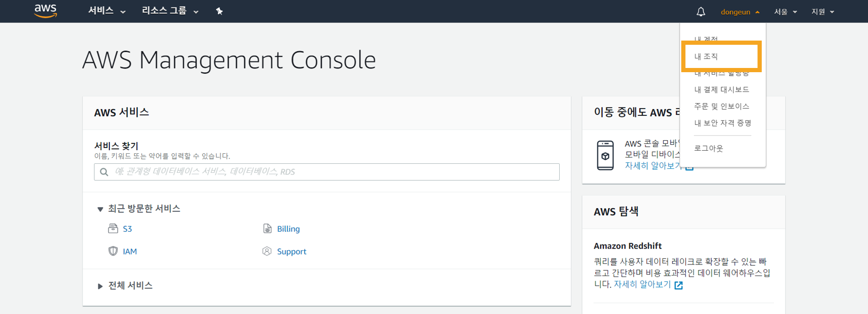The width and height of the screenshot is (868, 314).
Task: Click the mobile device icon in the console app card
Action: pos(605,155)
